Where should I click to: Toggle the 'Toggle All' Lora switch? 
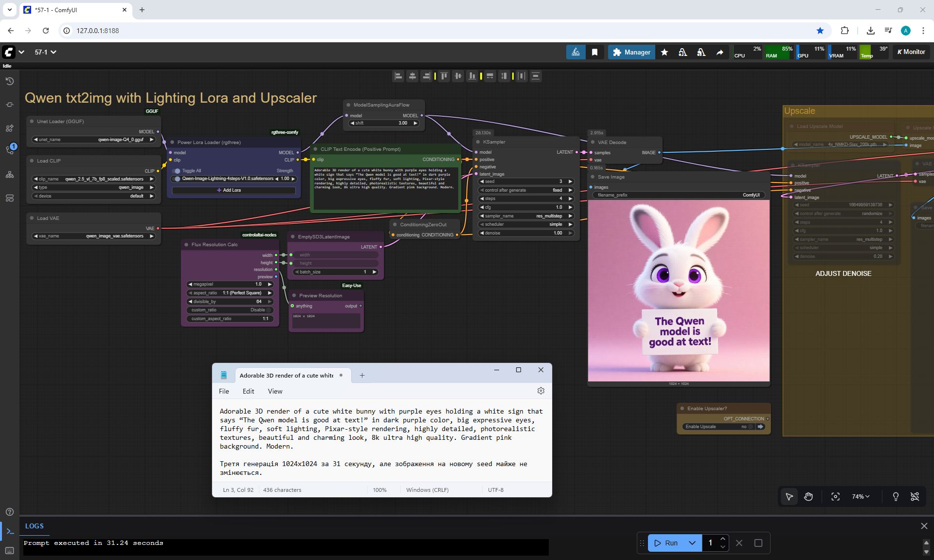(177, 171)
